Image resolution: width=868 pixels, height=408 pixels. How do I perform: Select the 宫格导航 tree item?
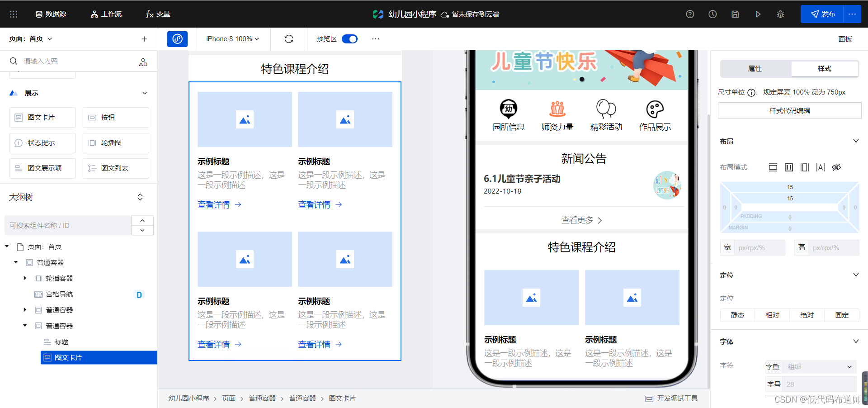59,294
